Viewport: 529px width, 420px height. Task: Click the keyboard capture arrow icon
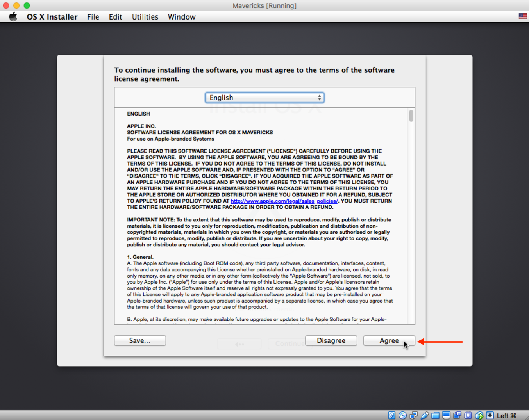490,415
